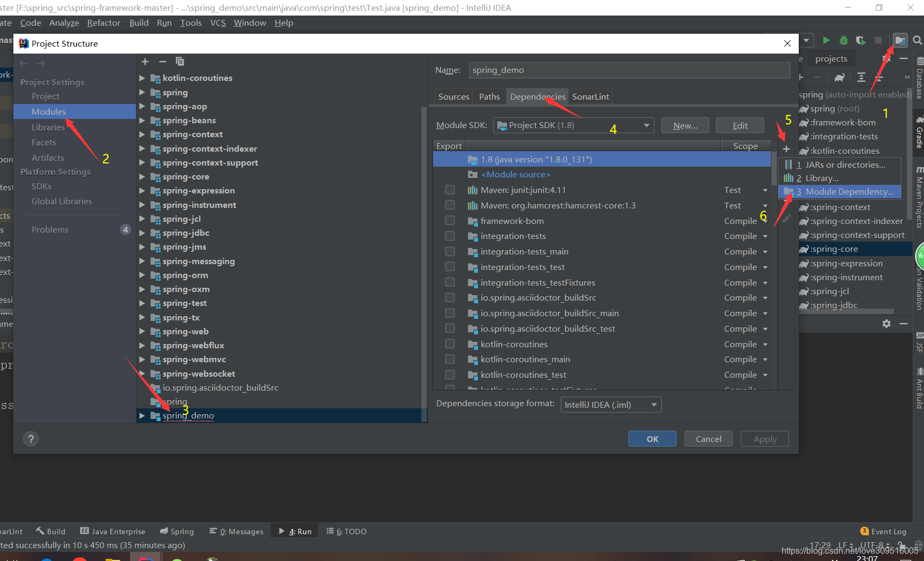924x561 pixels.
Task: Toggle export checkbox for io.spring.asciidoctor_buildSrc_main
Action: point(450,313)
